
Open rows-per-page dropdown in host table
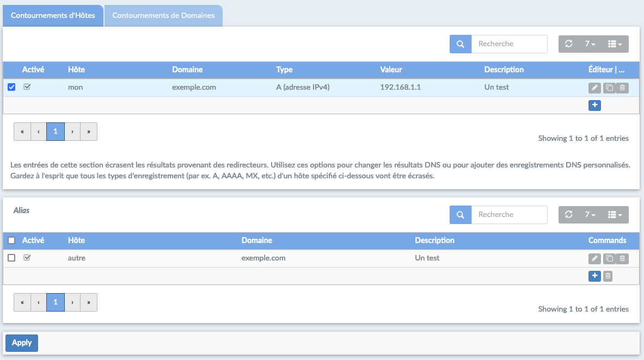pyautogui.click(x=590, y=44)
